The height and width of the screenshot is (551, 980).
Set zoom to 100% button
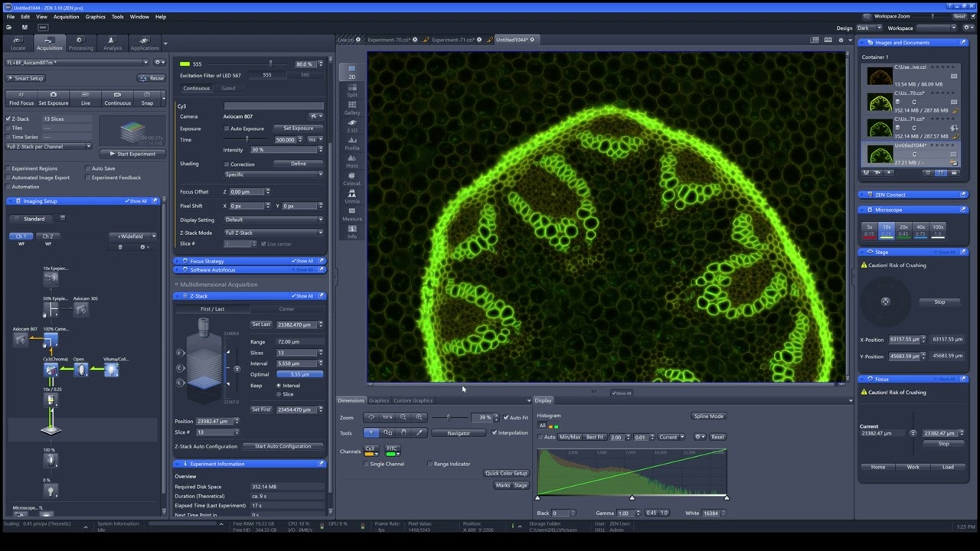coord(387,417)
